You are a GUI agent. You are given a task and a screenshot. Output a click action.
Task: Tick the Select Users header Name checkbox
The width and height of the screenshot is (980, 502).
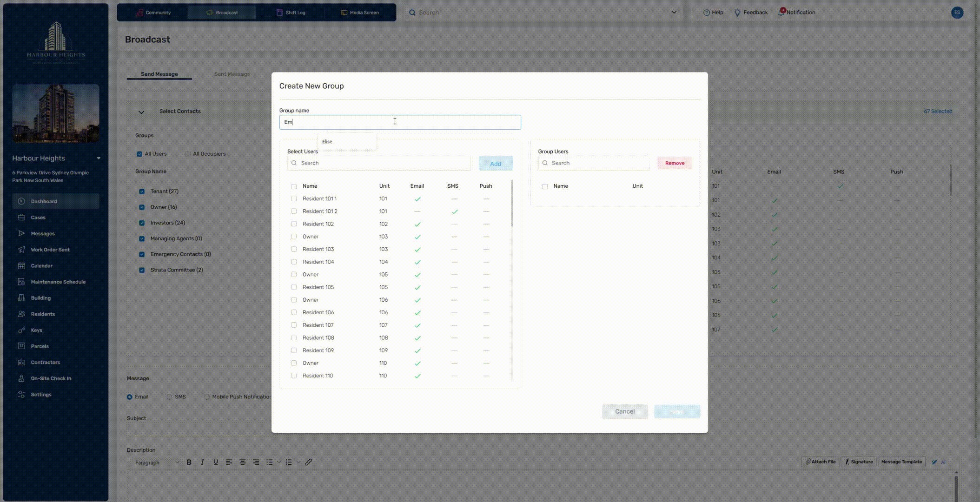click(x=294, y=186)
